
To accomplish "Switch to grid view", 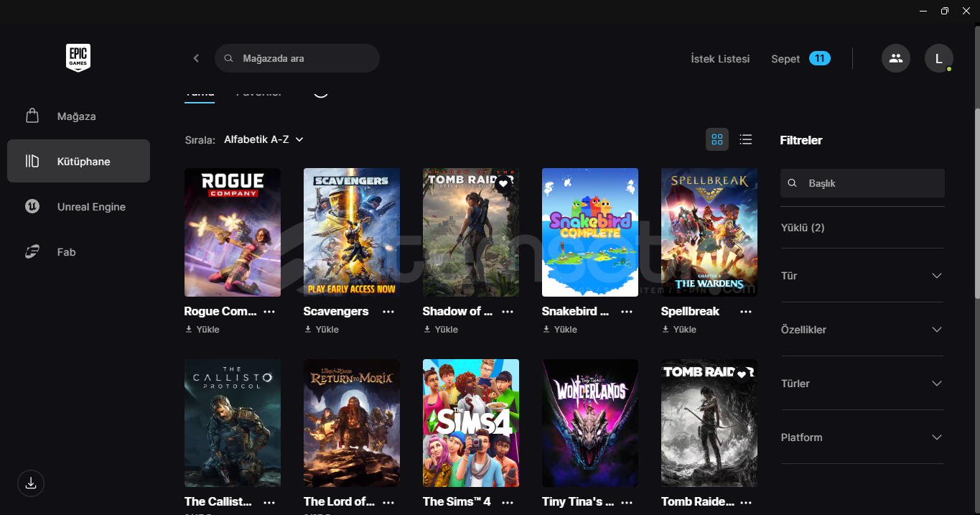I will click(x=717, y=139).
